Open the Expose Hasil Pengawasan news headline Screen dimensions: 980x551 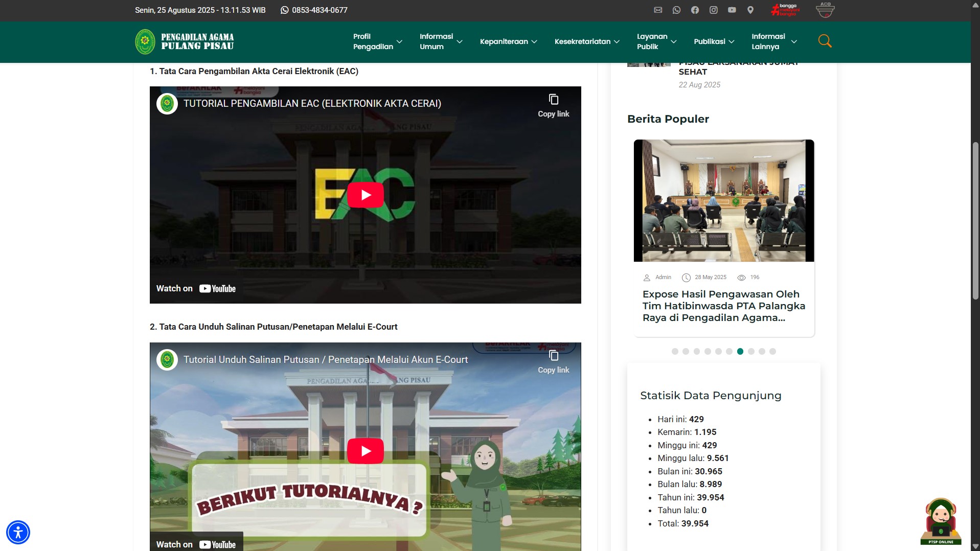(x=723, y=306)
